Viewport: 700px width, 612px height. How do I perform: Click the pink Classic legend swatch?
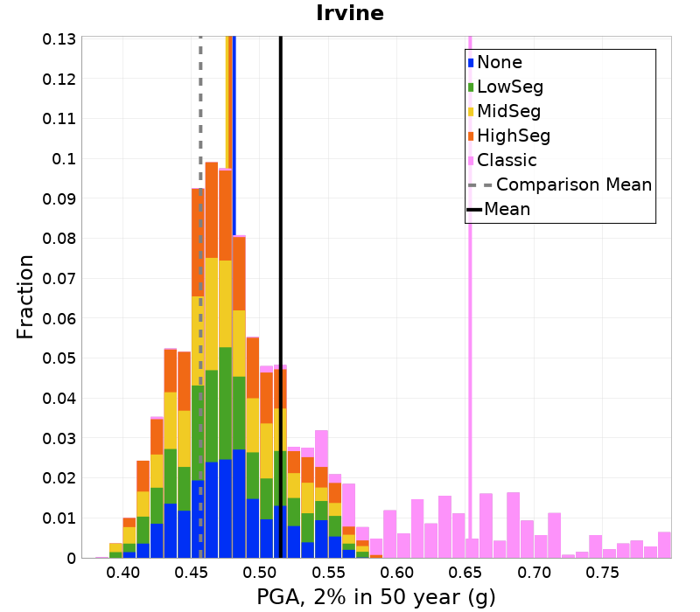471,161
